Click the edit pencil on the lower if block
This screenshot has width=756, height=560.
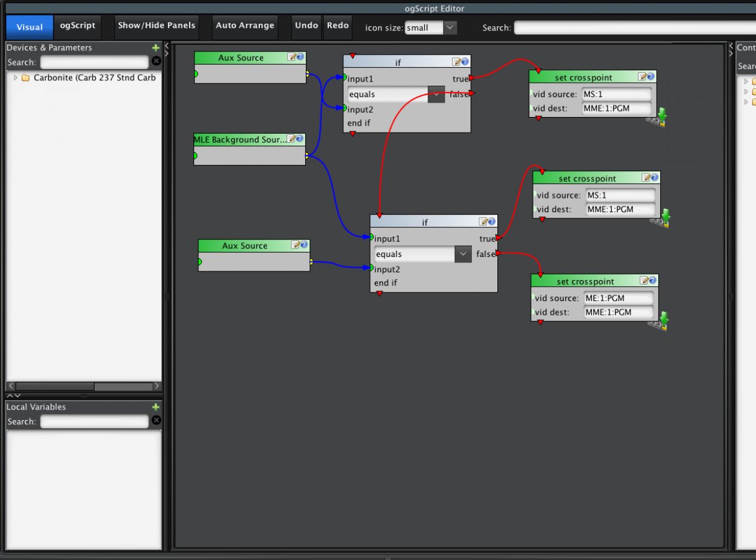tap(483, 222)
